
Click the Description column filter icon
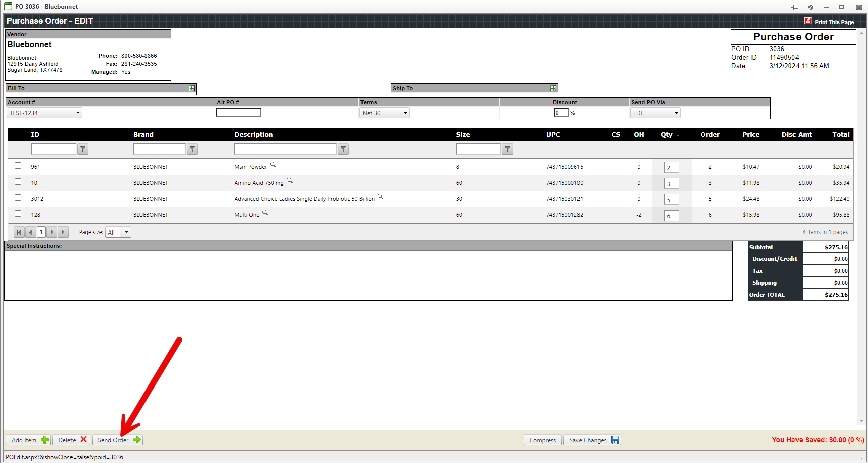pyautogui.click(x=343, y=149)
